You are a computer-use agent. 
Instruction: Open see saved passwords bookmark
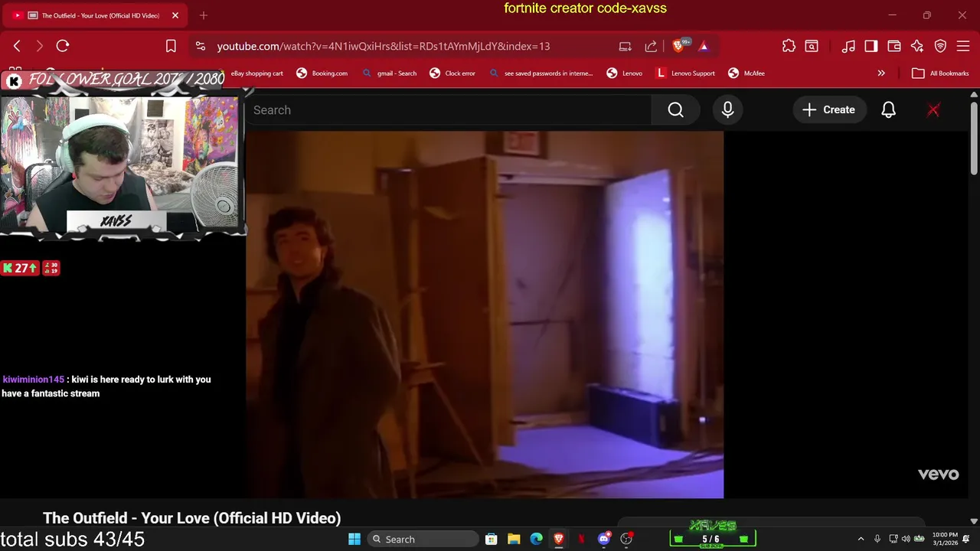pyautogui.click(x=541, y=73)
